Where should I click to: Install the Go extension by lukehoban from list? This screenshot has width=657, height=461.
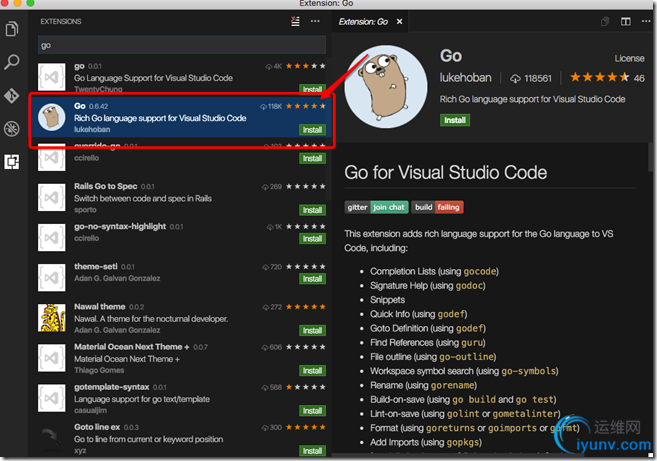313,130
